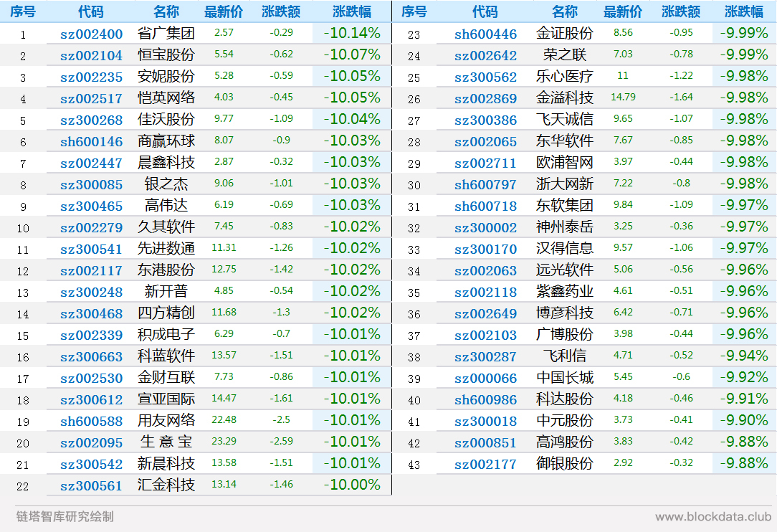The width and height of the screenshot is (777, 532).
Task: Click latest price 14.79
Action: tap(623, 98)
